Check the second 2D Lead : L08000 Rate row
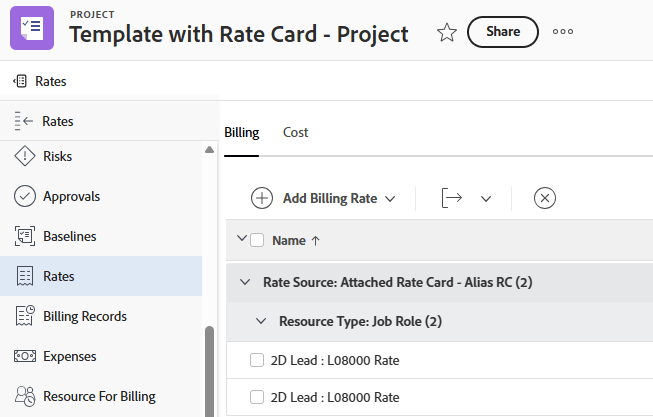The height and width of the screenshot is (417, 653). (x=257, y=397)
